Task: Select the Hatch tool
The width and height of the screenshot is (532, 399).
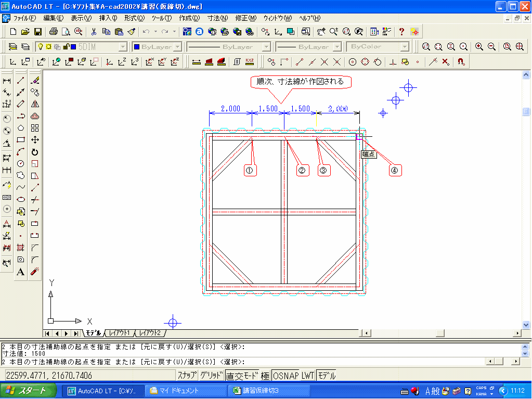Action: (x=21, y=248)
